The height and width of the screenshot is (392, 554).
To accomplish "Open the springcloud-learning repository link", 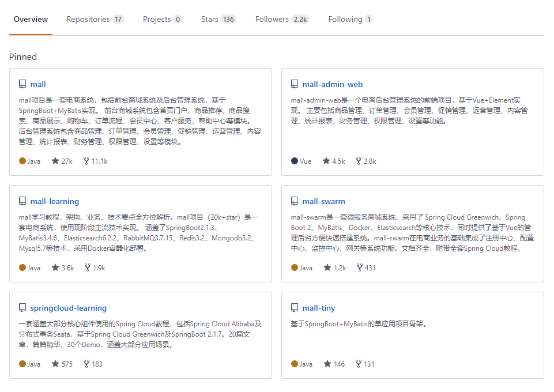I will (68, 308).
